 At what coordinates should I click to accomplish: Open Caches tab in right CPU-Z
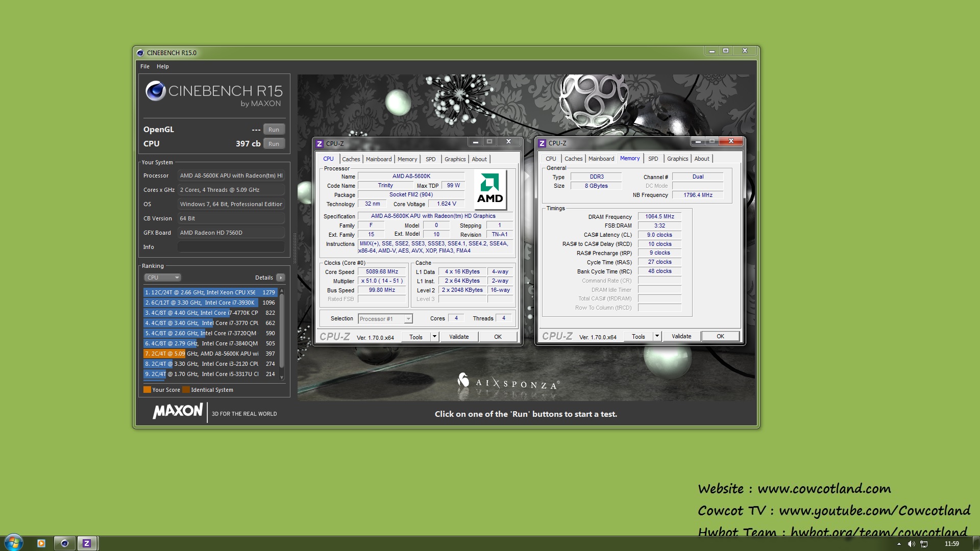point(573,159)
